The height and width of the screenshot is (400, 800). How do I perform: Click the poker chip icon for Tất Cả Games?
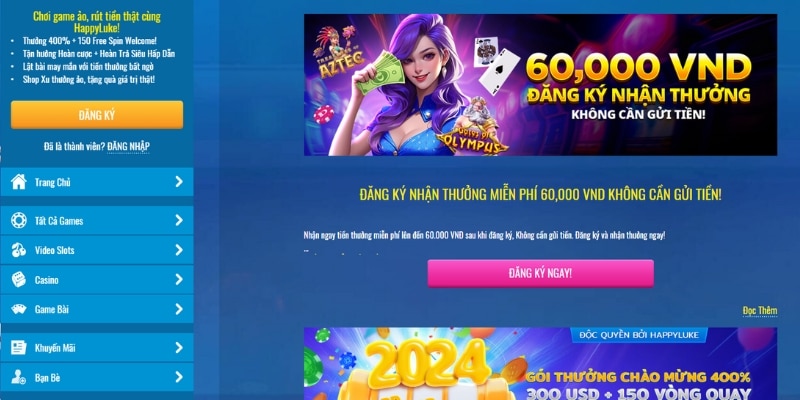(19, 220)
